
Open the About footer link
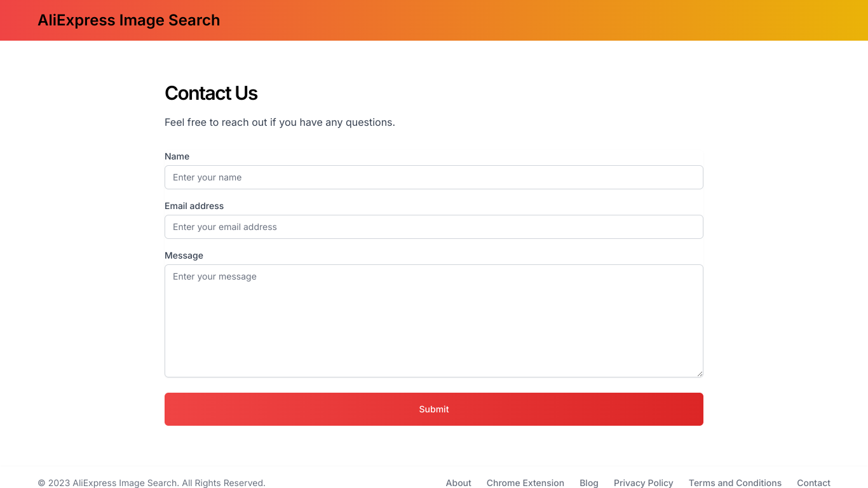[x=458, y=483]
